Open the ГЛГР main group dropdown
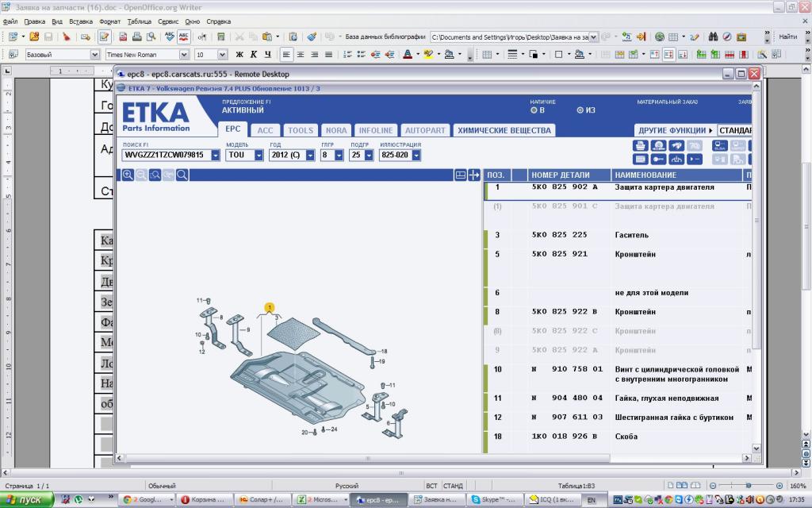This screenshot has width=812, height=508. (x=339, y=155)
